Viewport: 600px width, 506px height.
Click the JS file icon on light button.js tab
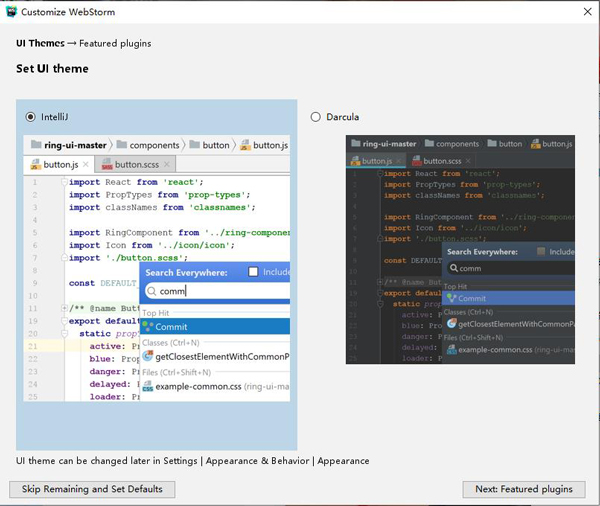click(x=36, y=165)
